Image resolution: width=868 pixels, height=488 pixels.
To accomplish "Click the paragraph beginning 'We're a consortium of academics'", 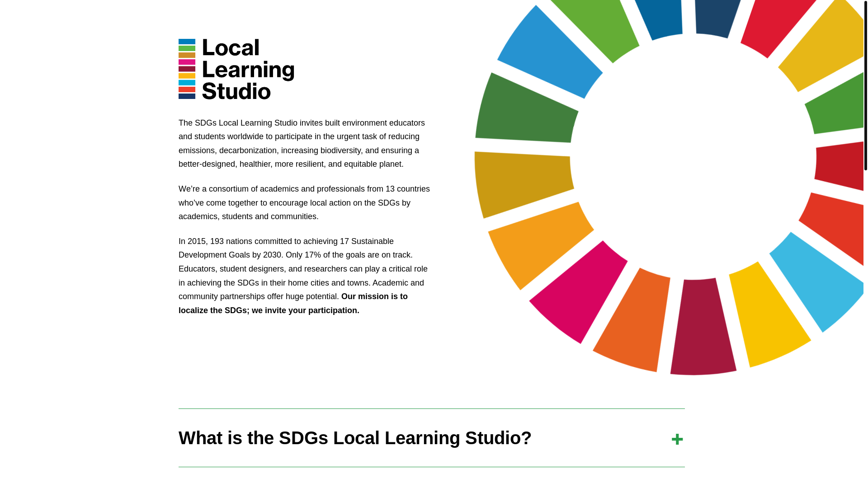I will click(x=304, y=203).
